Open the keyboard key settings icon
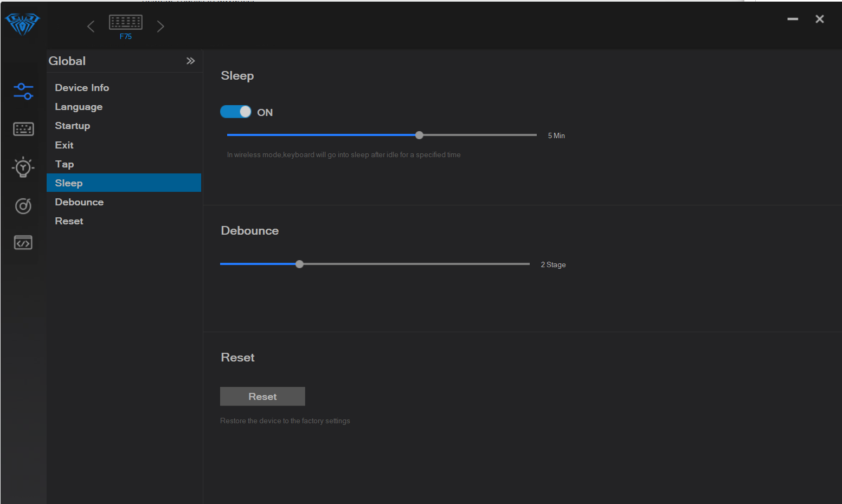 coord(23,129)
